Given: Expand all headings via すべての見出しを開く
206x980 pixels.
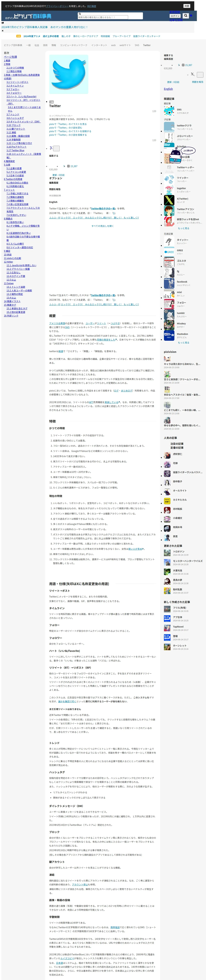Looking at the screenshot, I should [103, 226].
